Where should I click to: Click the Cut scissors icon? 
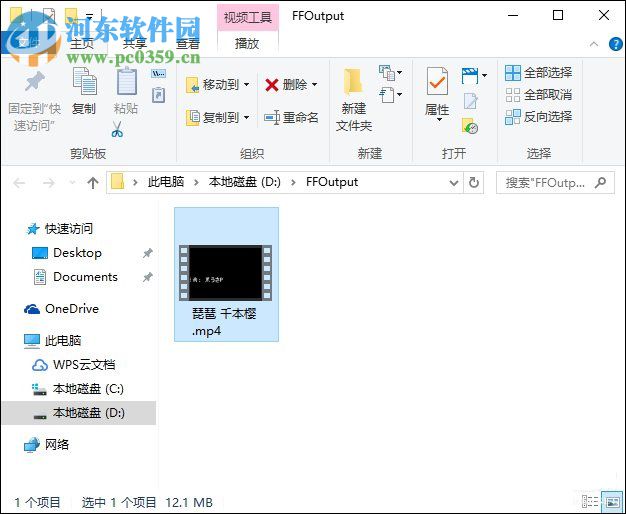tap(117, 129)
